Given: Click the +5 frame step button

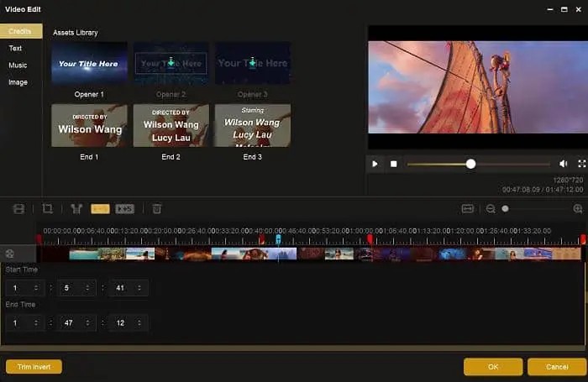Looking at the screenshot, I should [x=124, y=209].
